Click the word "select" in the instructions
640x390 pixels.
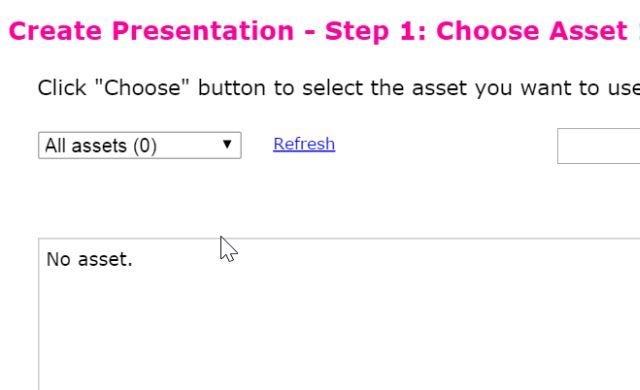tap(332, 88)
